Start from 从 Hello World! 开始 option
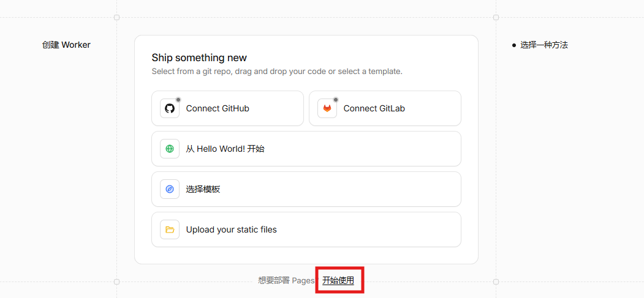This screenshot has height=298, width=644. 306,149
